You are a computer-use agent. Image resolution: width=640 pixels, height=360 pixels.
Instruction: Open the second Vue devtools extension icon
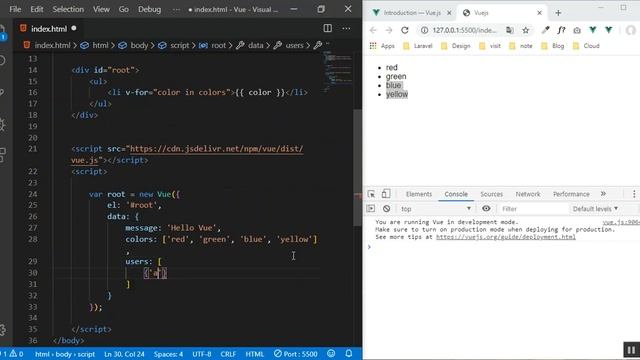coord(609,30)
